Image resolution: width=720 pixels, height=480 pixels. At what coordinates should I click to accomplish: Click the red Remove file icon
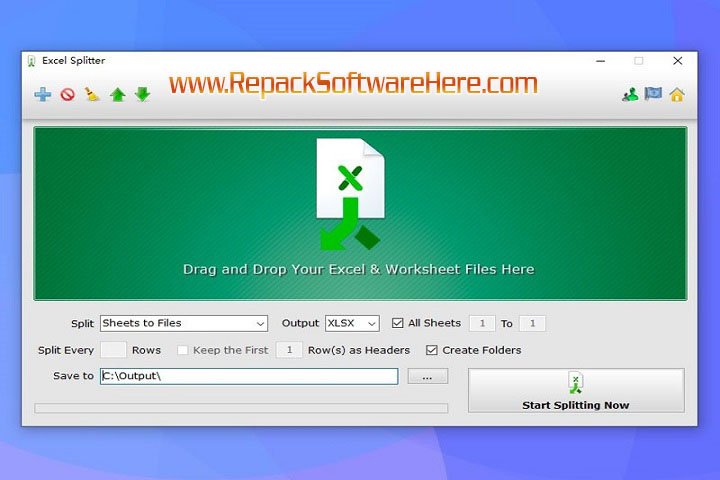click(x=68, y=95)
